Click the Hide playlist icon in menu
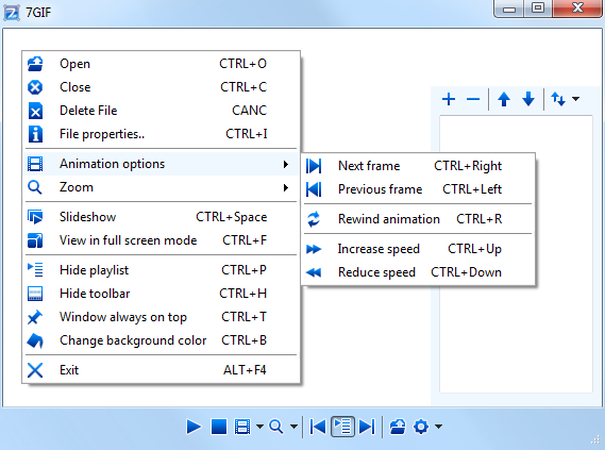This screenshot has height=450, width=605. click(x=35, y=270)
